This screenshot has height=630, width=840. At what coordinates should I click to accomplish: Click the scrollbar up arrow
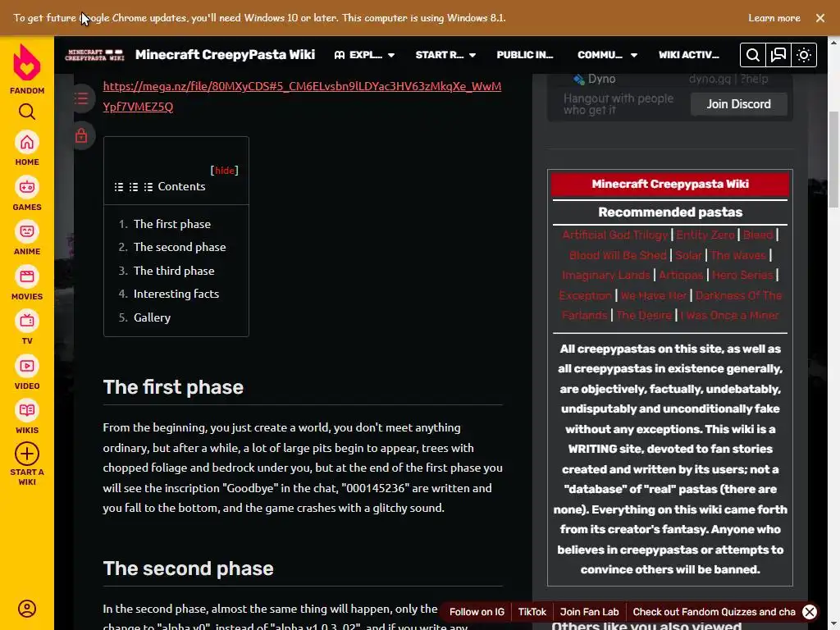(834, 43)
